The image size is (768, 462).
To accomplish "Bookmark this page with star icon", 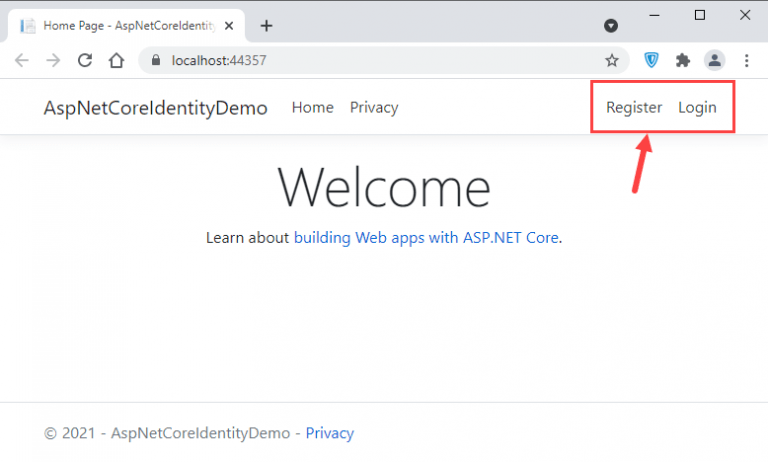I will pyautogui.click(x=612, y=60).
